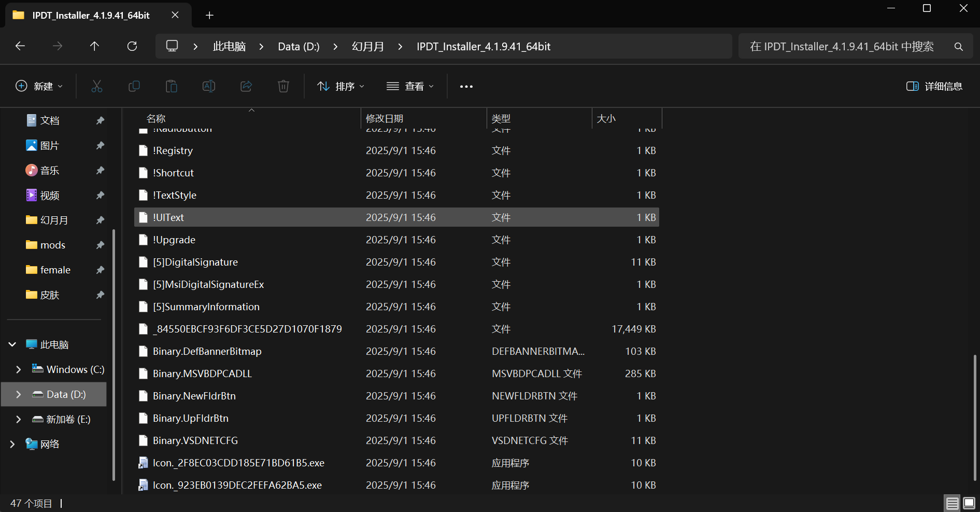Select the [5]SummaryInformation file

tap(396, 307)
